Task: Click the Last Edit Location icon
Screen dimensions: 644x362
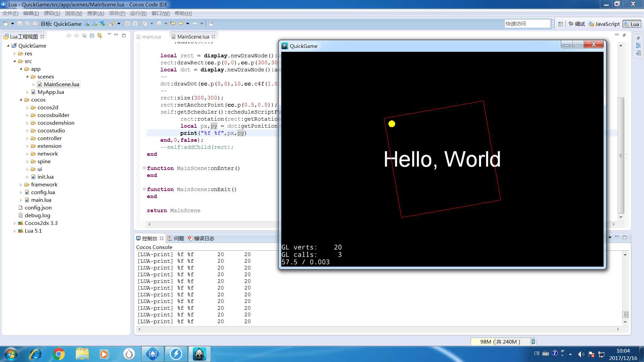Action: pos(173,24)
